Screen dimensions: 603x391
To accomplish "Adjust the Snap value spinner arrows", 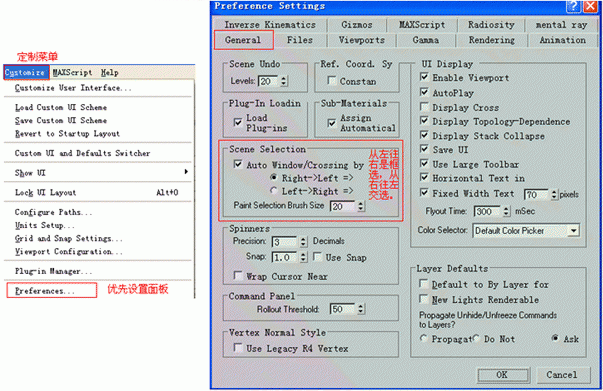I will click(x=303, y=257).
